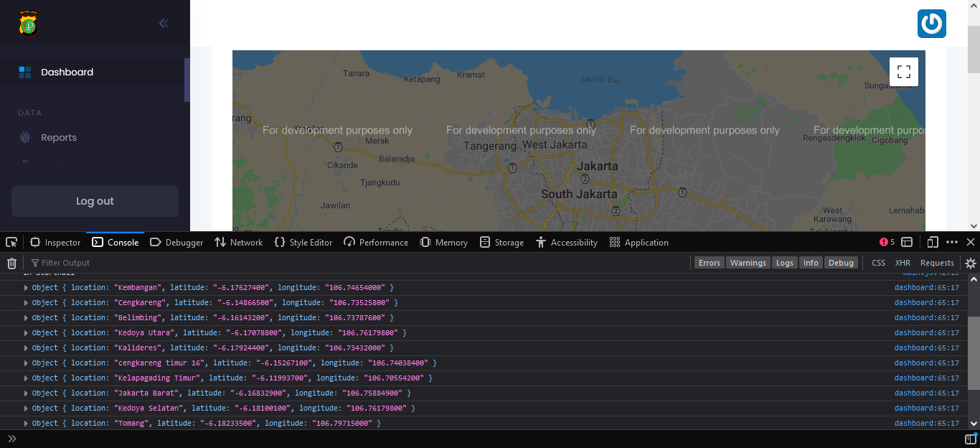Open console settings gear
The image size is (980, 448).
(x=971, y=263)
